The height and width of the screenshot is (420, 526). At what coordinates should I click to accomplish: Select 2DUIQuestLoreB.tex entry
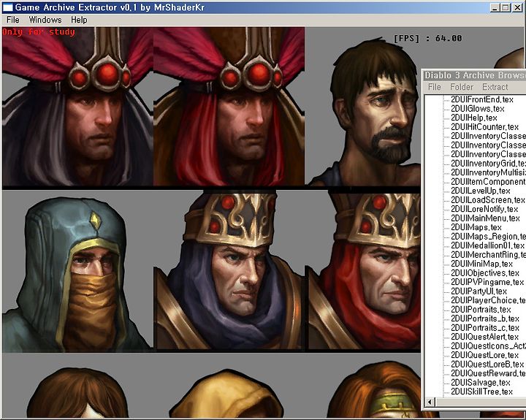(487, 364)
